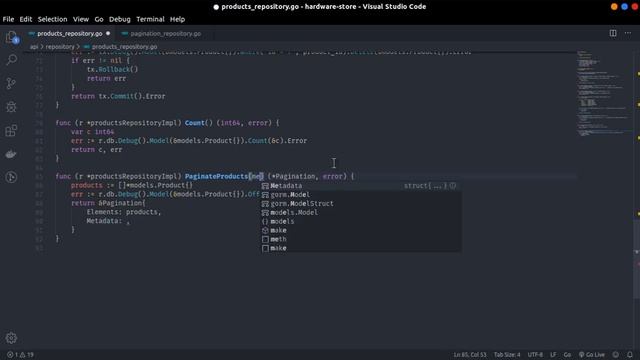The image size is (640, 360).
Task: Open the Debug view in activity bar
Action: pos(11,107)
